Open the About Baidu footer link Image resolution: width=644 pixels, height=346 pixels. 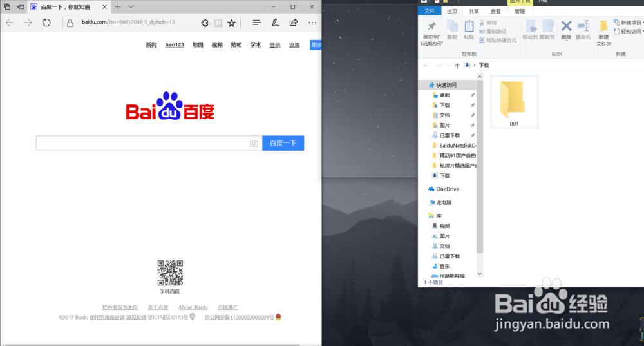pyautogui.click(x=193, y=307)
